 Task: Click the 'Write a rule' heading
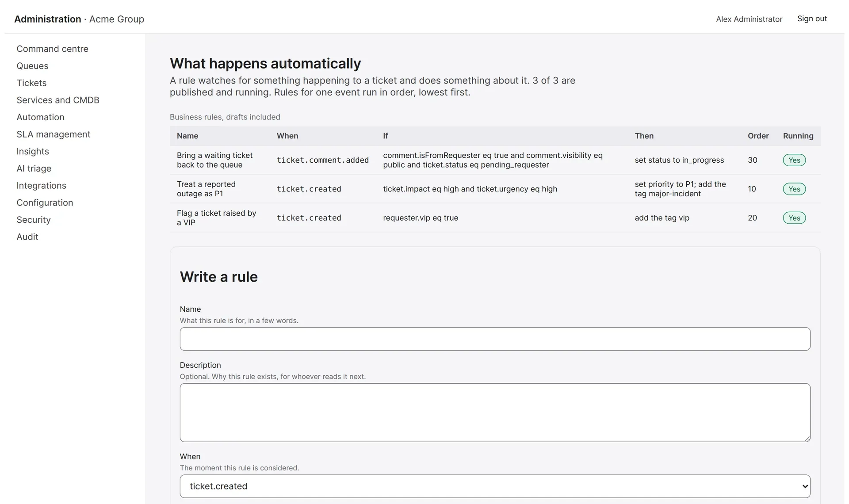tap(218, 277)
